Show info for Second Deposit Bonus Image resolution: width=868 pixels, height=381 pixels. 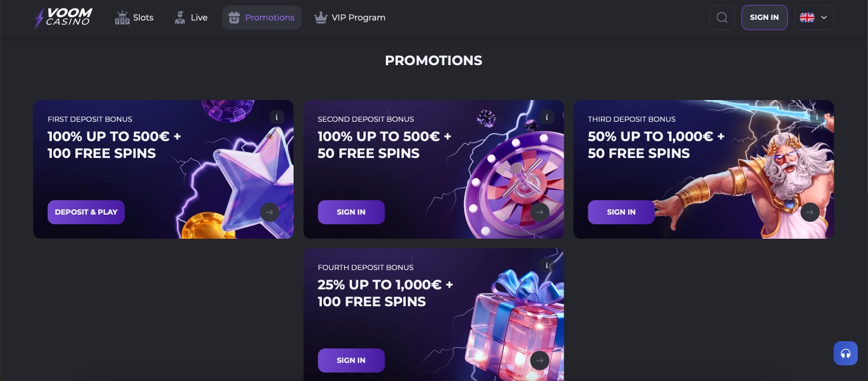pyautogui.click(x=547, y=117)
